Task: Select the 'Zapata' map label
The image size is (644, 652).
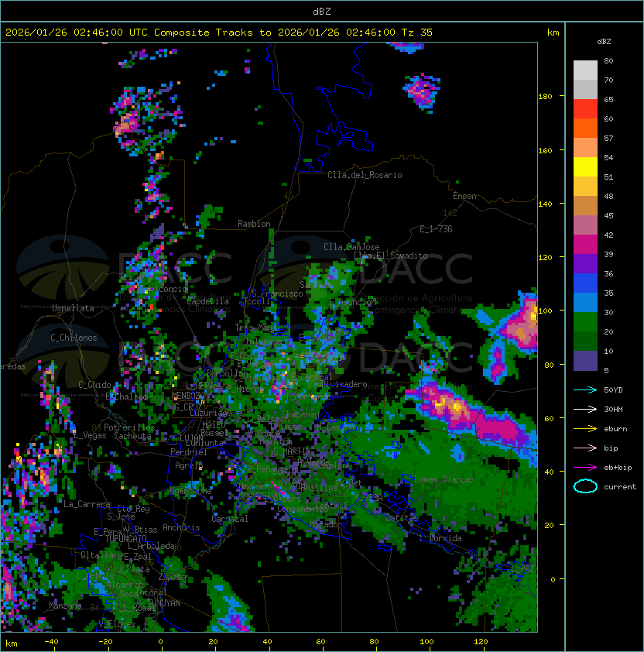Action: [x=172, y=577]
